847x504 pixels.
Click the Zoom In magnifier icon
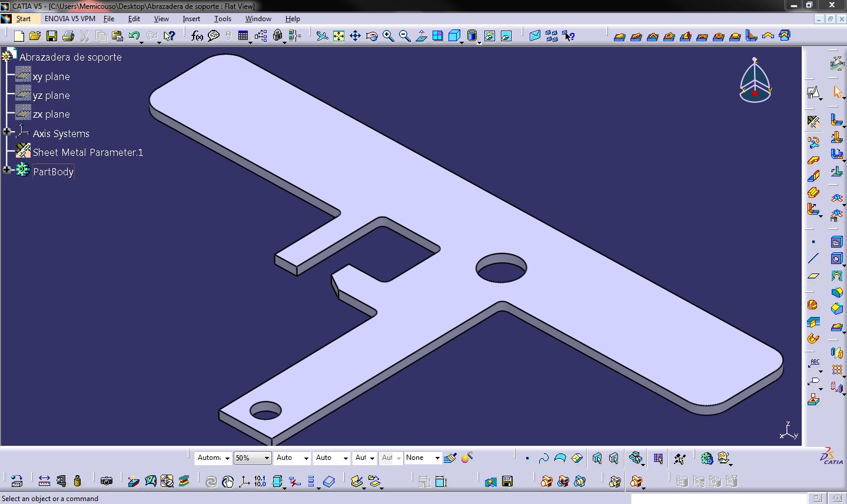coord(388,36)
